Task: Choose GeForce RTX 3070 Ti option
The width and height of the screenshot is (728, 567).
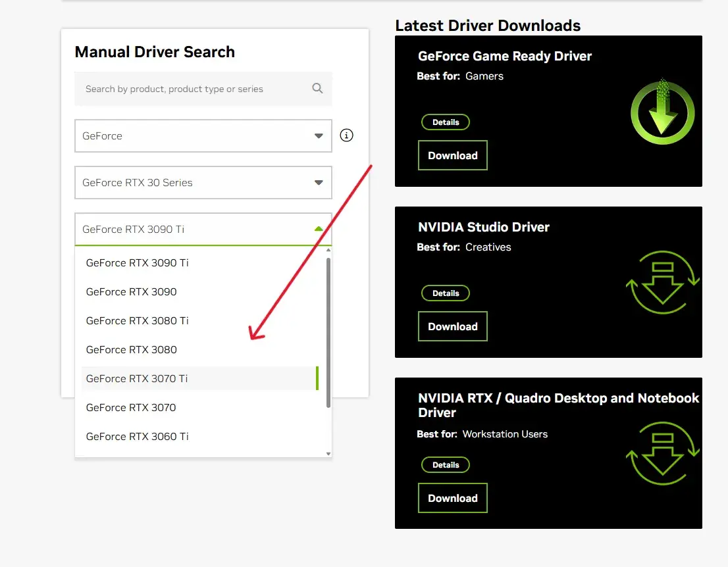Action: [137, 378]
